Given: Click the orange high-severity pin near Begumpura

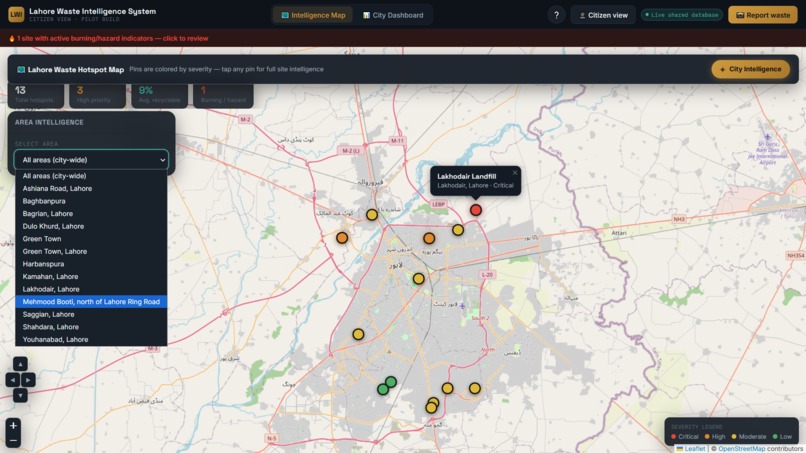Looking at the screenshot, I should click(x=429, y=239).
